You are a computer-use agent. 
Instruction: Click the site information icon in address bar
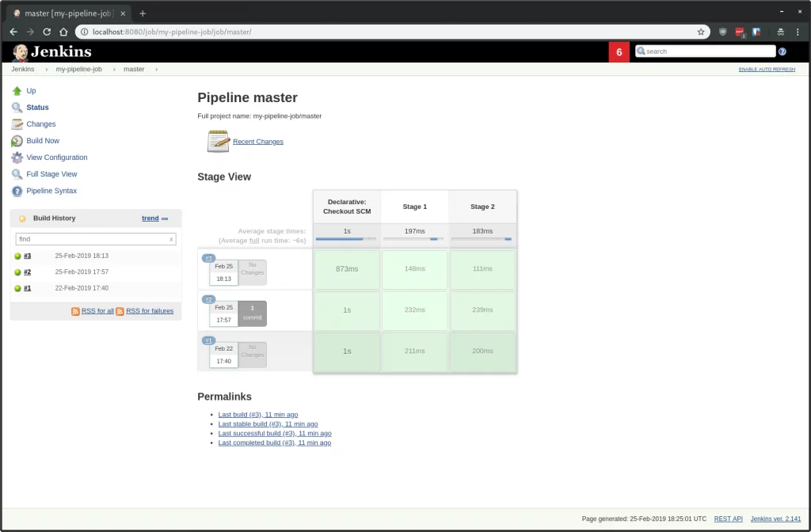tap(84, 32)
